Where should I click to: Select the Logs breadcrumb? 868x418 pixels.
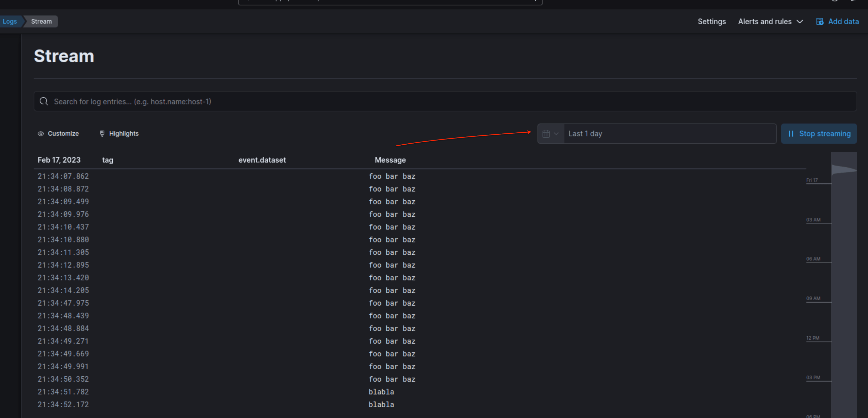(10, 21)
